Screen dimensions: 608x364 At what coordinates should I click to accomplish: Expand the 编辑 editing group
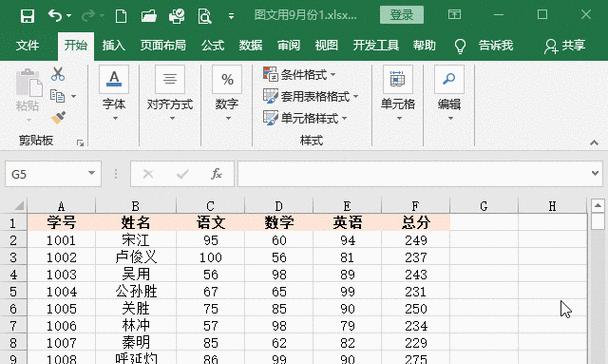coord(449,93)
